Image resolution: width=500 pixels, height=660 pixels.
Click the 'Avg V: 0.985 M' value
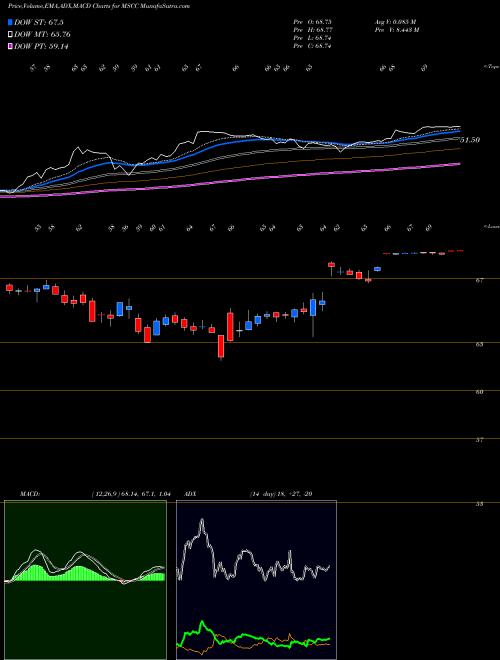395,21
